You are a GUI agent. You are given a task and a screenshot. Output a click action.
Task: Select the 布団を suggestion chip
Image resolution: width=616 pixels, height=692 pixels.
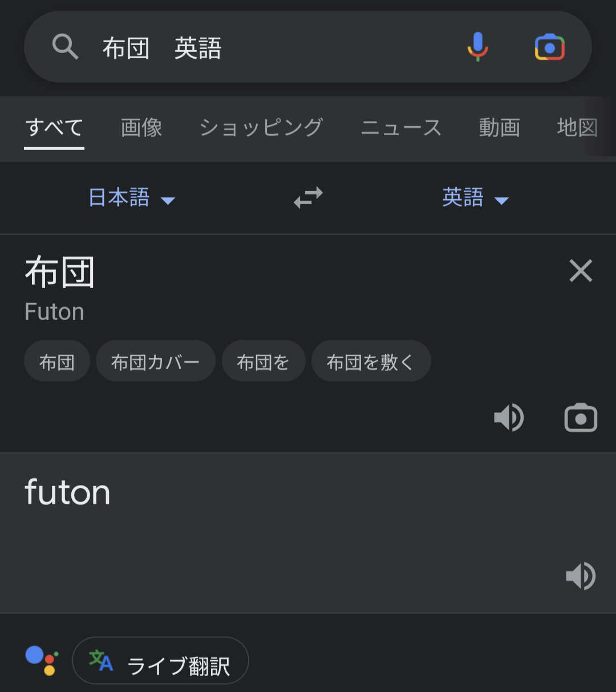coord(263,362)
